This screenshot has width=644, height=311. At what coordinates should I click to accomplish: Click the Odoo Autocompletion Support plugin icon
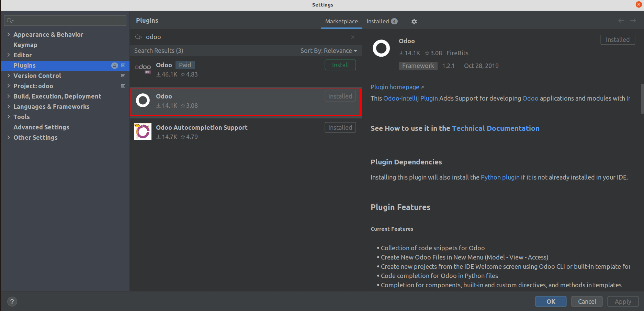[x=143, y=131]
